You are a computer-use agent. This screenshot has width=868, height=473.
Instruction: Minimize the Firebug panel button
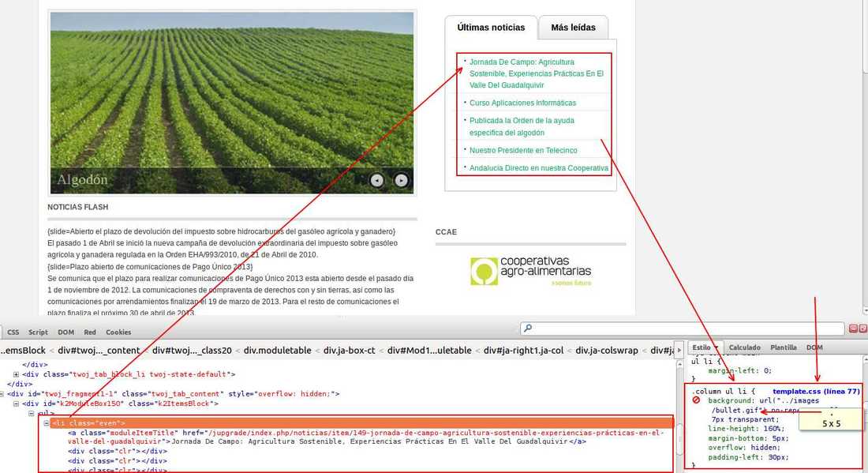point(853,328)
